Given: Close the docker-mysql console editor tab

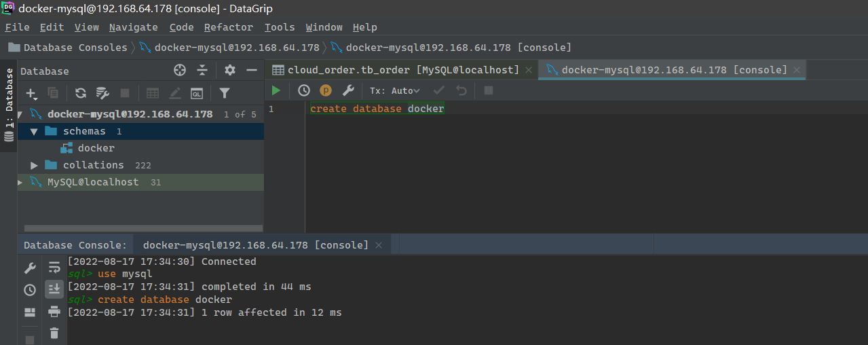Looking at the screenshot, I should click(797, 70).
